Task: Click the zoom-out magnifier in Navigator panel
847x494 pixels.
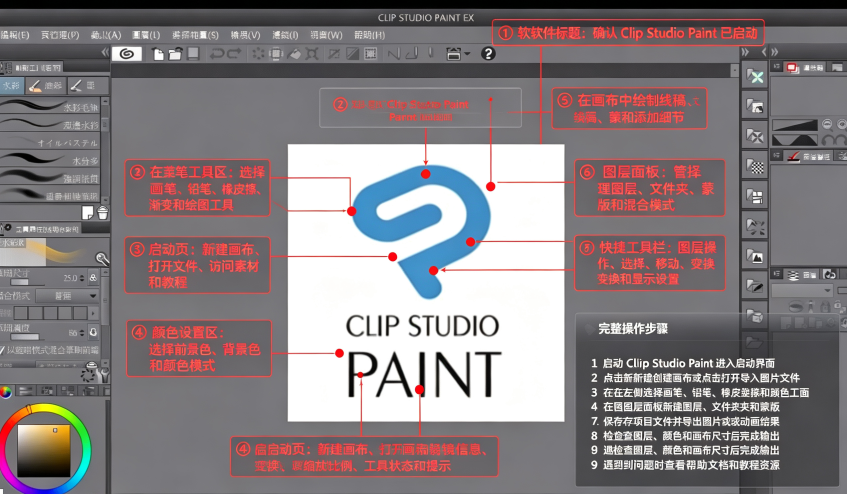Action: coord(827,125)
